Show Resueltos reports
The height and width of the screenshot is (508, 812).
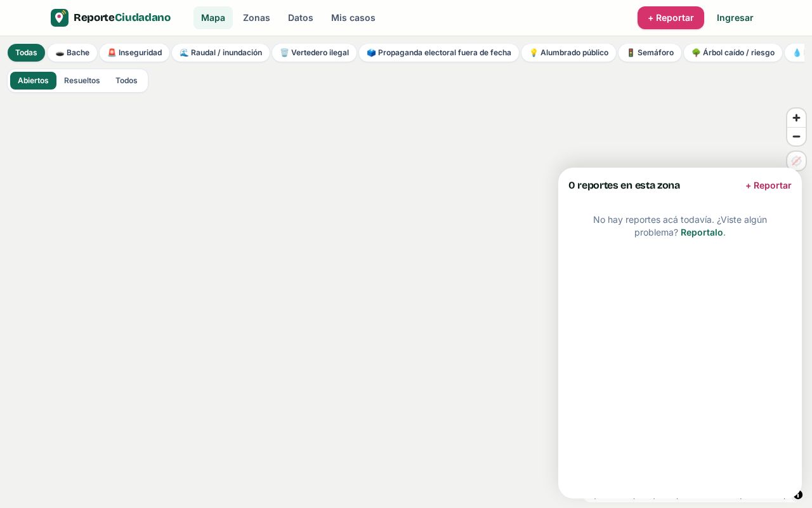click(x=82, y=81)
